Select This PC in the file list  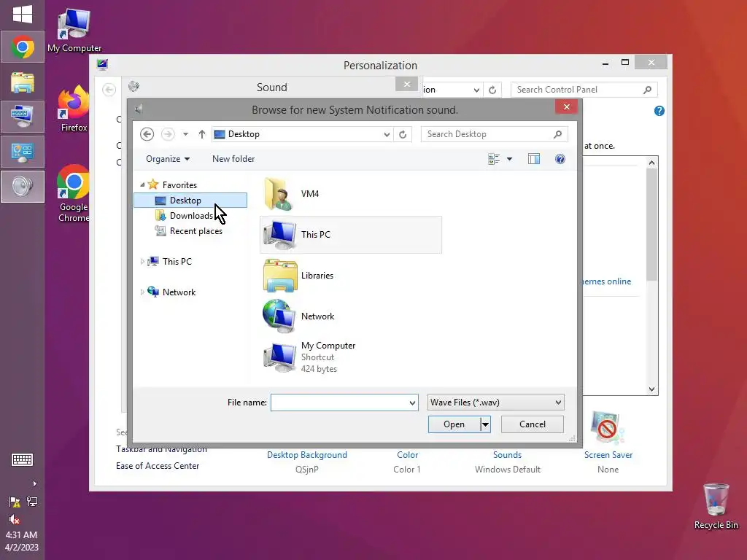pyautogui.click(x=351, y=235)
